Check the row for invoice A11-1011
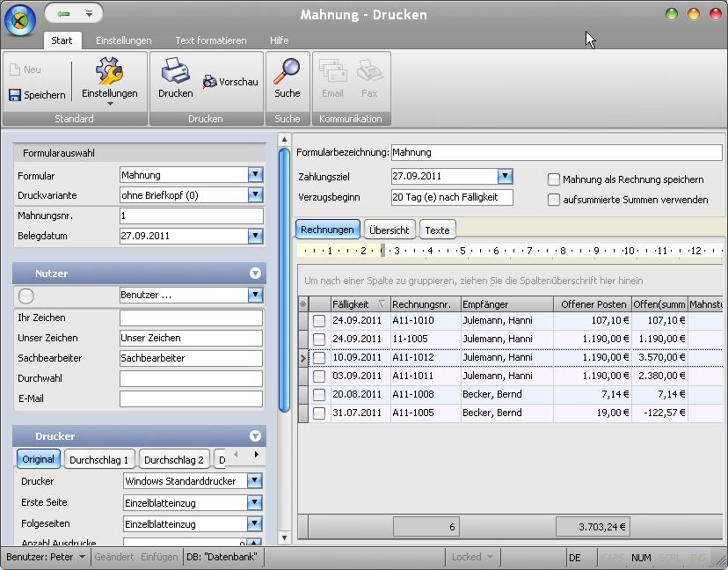 point(319,376)
